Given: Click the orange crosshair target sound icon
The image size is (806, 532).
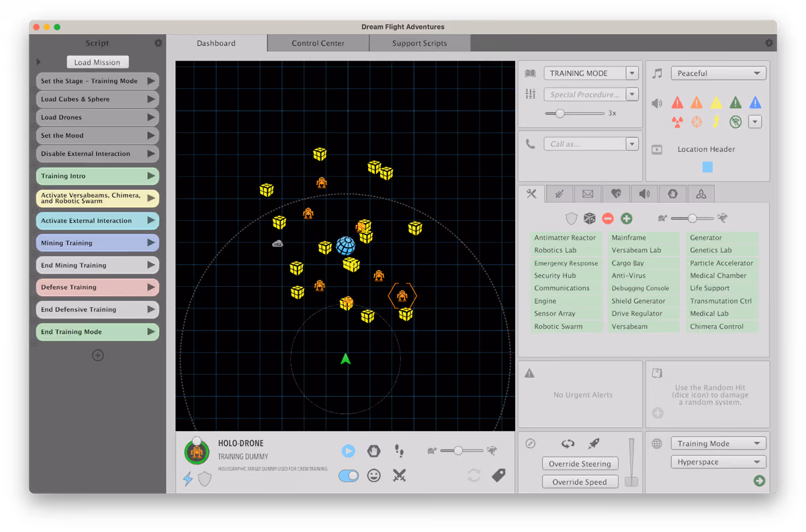Looking at the screenshot, I should tap(697, 122).
